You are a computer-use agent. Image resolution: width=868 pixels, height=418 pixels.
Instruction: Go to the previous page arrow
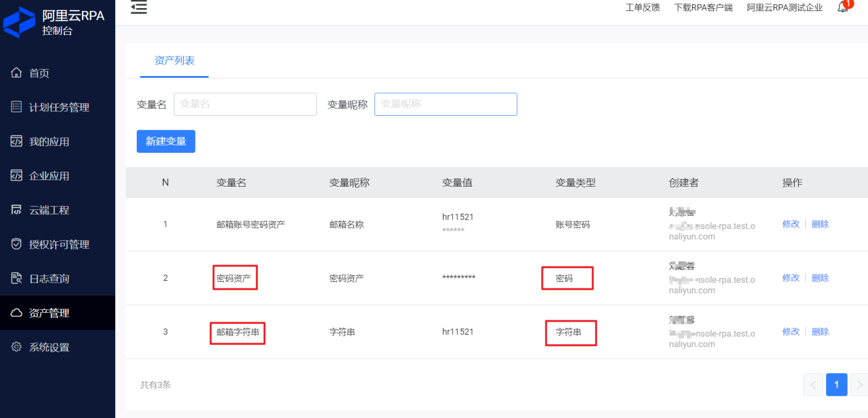[813, 385]
